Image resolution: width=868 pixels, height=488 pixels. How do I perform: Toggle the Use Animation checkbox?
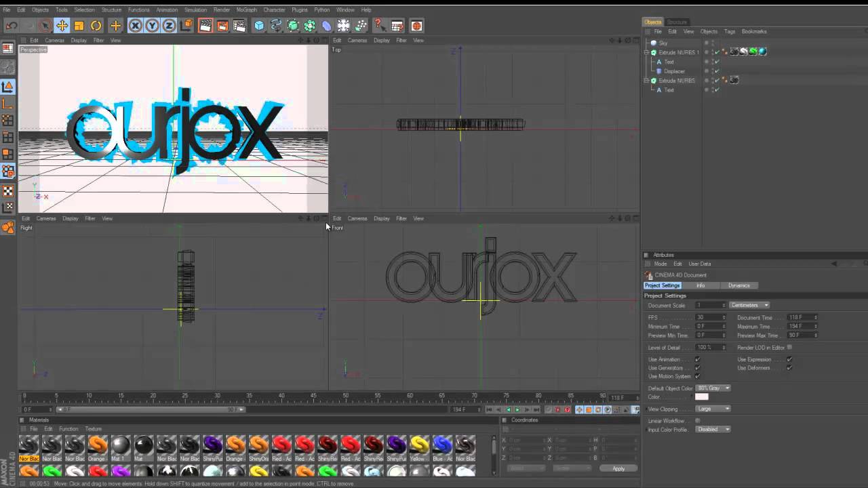pos(697,359)
